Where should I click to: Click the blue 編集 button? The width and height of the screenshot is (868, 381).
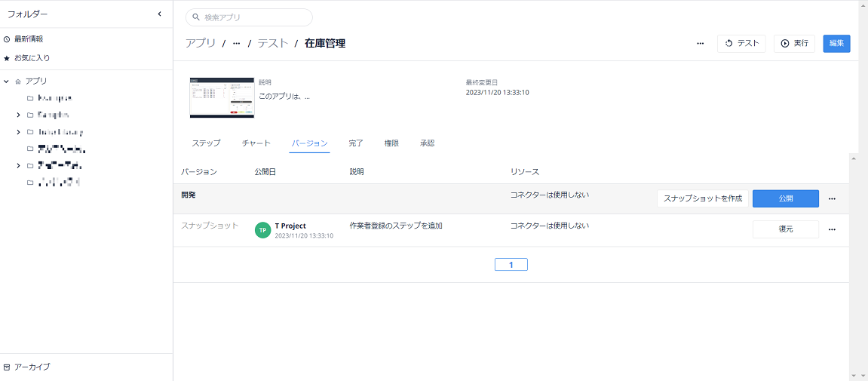836,43
